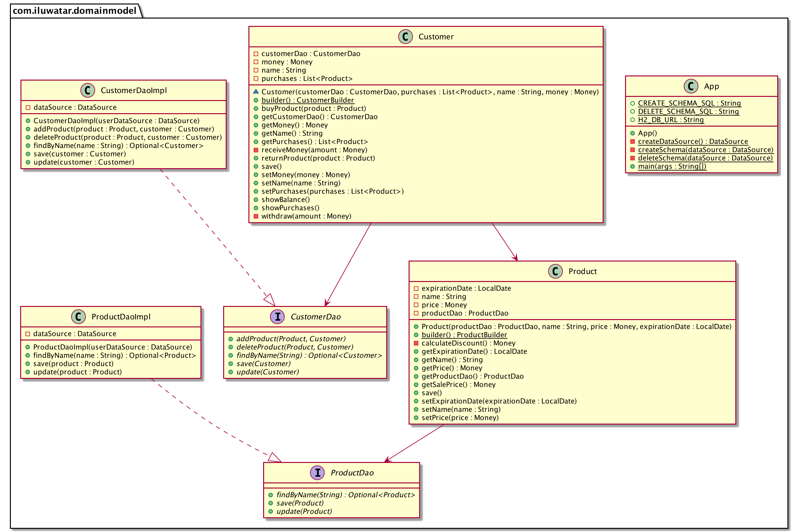Click the App class C icon
The height and width of the screenshot is (532, 798).
(x=691, y=86)
